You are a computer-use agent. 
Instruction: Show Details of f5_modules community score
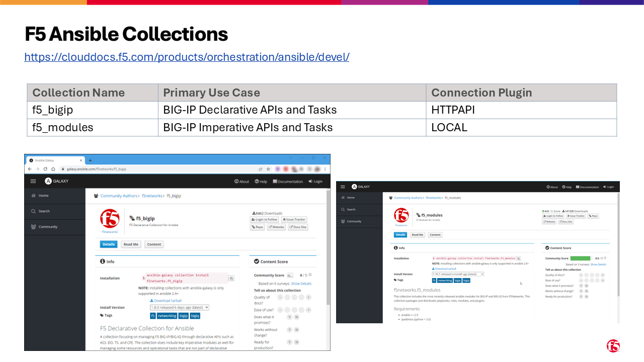click(598, 264)
